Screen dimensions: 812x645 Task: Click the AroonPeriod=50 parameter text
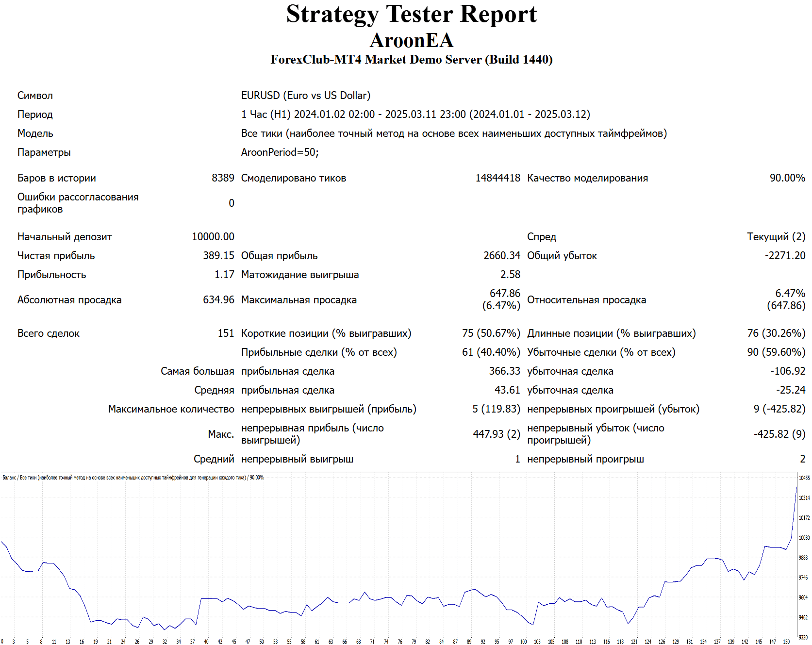click(x=280, y=152)
